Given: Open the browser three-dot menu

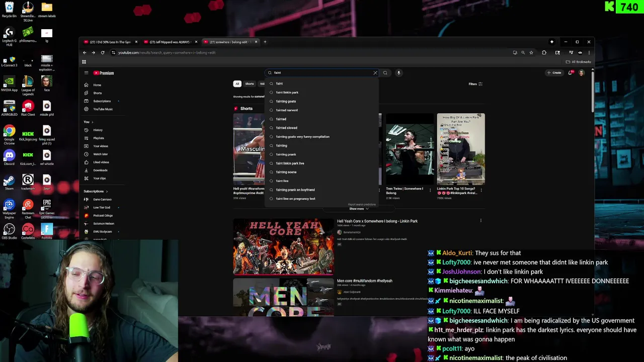Looking at the screenshot, I should [x=589, y=52].
